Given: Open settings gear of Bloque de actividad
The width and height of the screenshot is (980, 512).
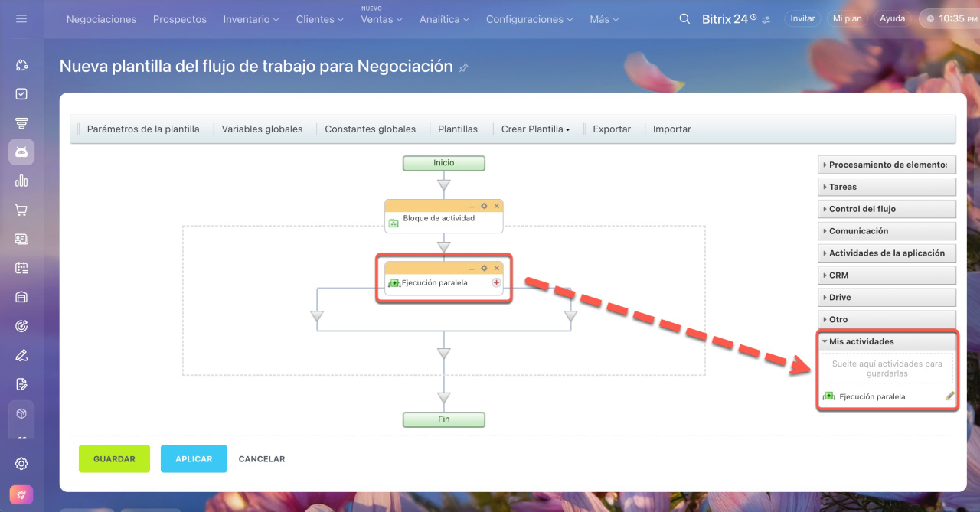Looking at the screenshot, I should pyautogui.click(x=484, y=206).
